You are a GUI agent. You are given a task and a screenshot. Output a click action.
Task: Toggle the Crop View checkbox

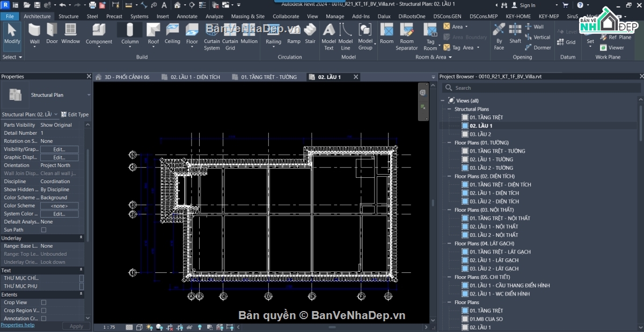pyautogui.click(x=44, y=302)
